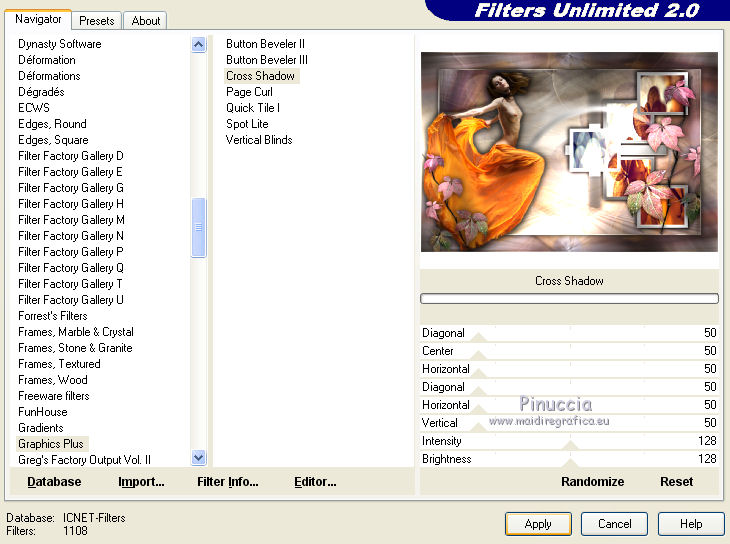The height and width of the screenshot is (544, 730).
Task: Apply the Cross Shadow filter
Action: coord(538,524)
